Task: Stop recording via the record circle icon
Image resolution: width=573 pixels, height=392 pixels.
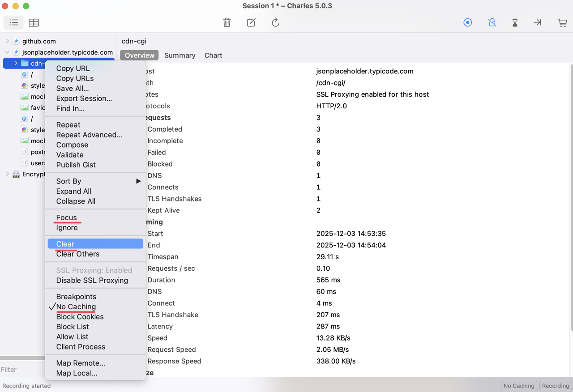Action: [467, 22]
